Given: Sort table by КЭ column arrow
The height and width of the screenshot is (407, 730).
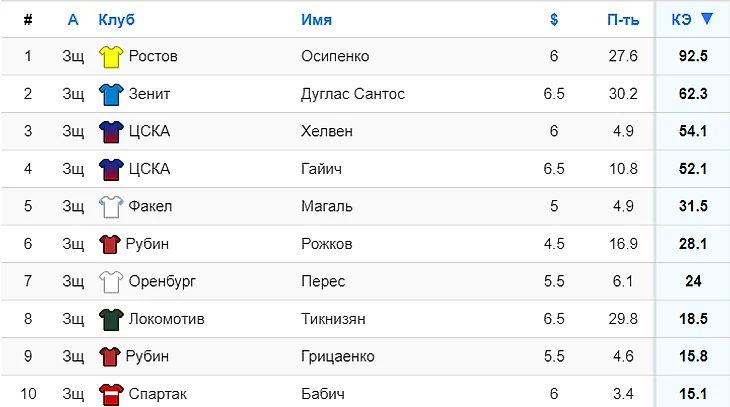Looking at the screenshot, I should [708, 19].
